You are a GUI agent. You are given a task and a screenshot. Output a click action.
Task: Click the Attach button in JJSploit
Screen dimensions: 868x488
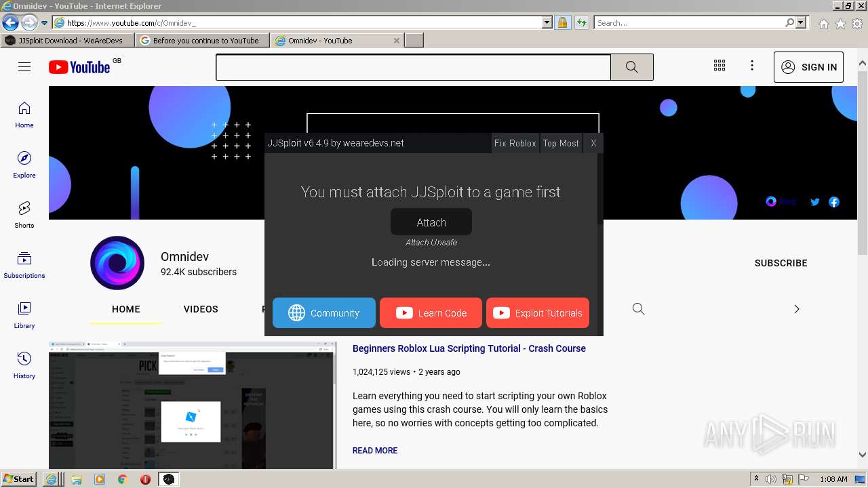pyautogui.click(x=431, y=222)
